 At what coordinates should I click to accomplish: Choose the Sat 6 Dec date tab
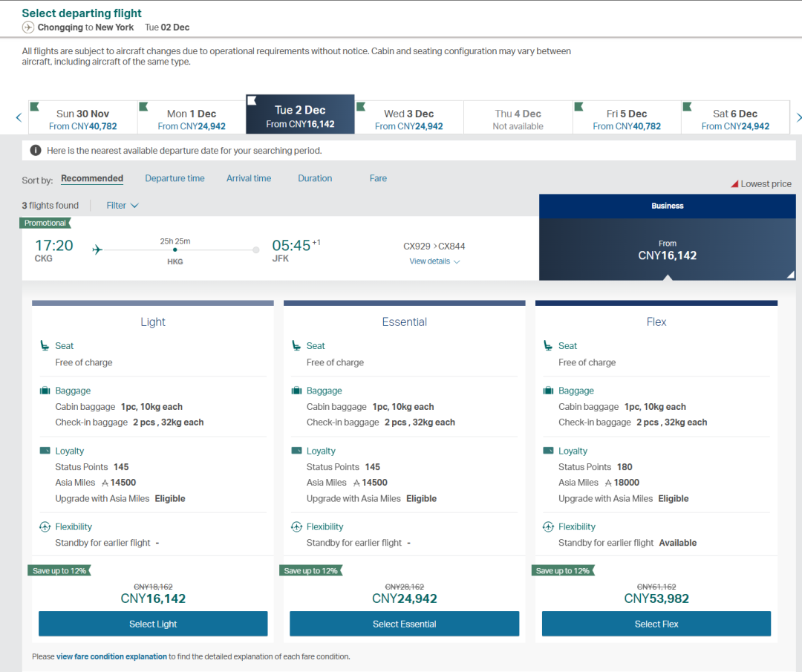point(734,119)
